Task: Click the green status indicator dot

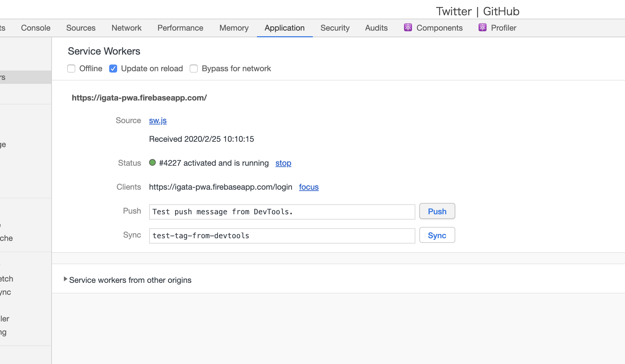Action: click(x=152, y=162)
